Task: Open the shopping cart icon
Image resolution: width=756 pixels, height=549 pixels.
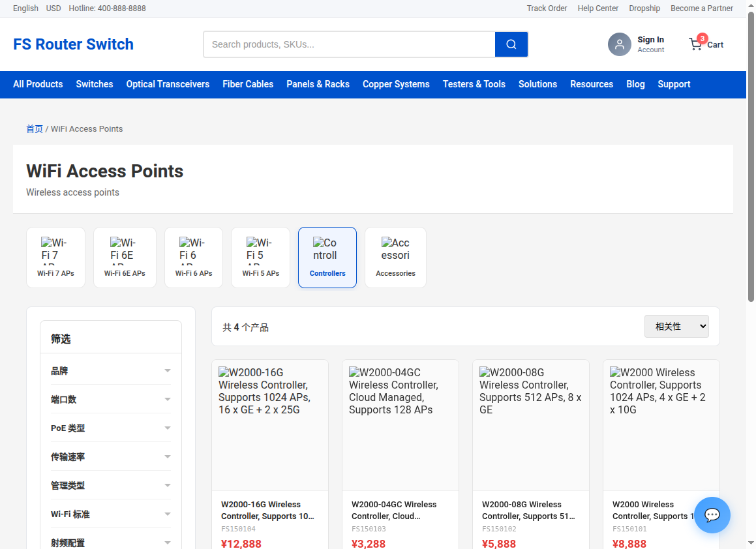Action: (696, 44)
